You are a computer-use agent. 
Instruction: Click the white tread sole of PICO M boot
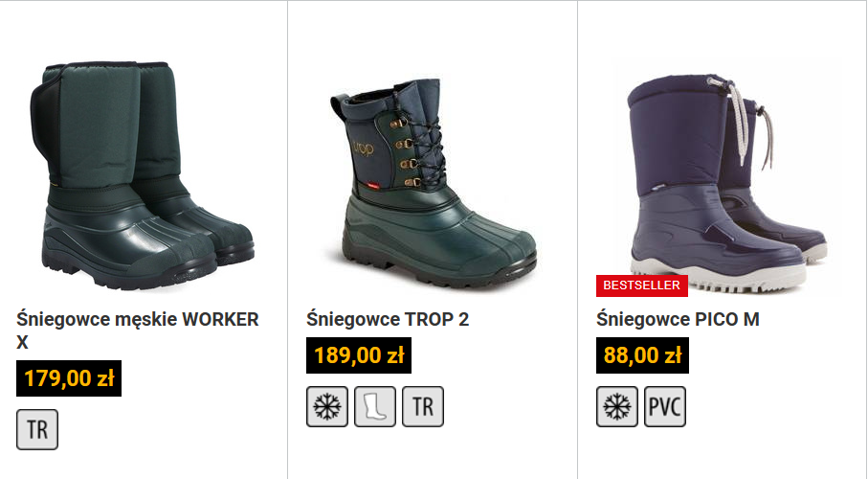click(x=720, y=276)
